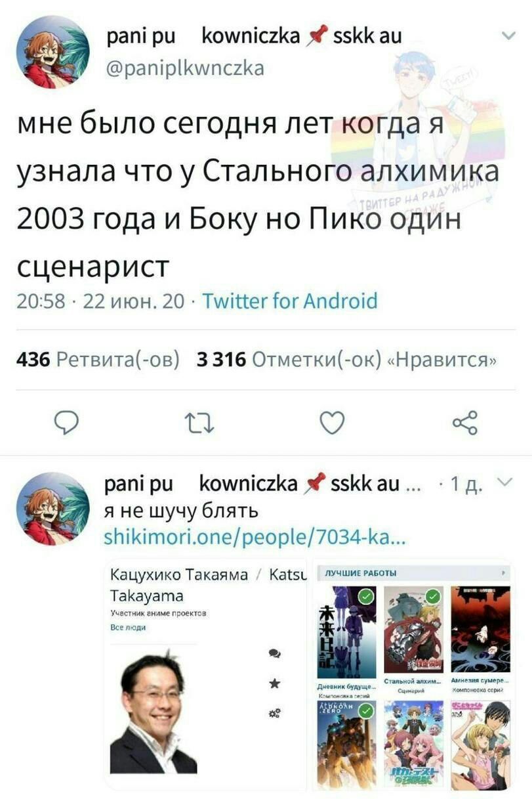532x799 pixels.
Task: Click comments bubble icon beside Takayama photo
Action: click(x=275, y=653)
